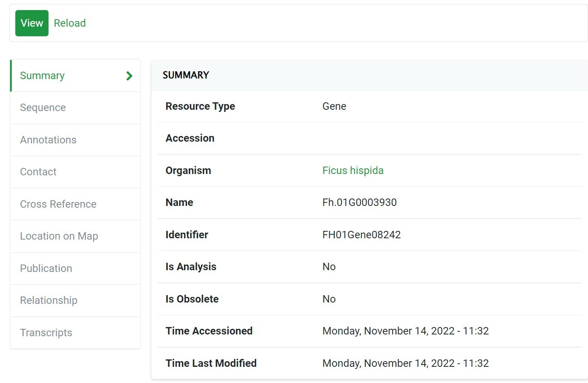Select the Summary sidebar tab
Screen dimensions: 588x383
(x=42, y=76)
